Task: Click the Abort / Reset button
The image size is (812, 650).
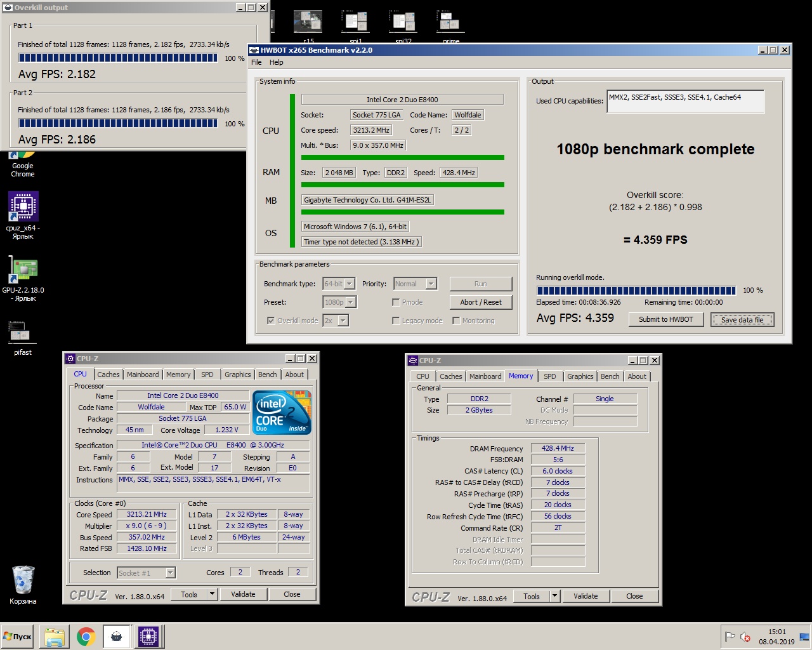Action: pos(481,302)
